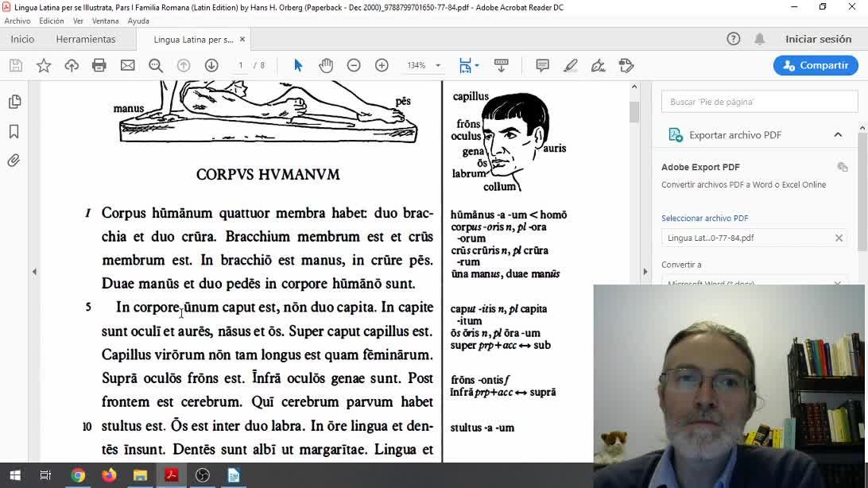
Task: Click the Exportar archivo PDF title
Action: [x=735, y=135]
